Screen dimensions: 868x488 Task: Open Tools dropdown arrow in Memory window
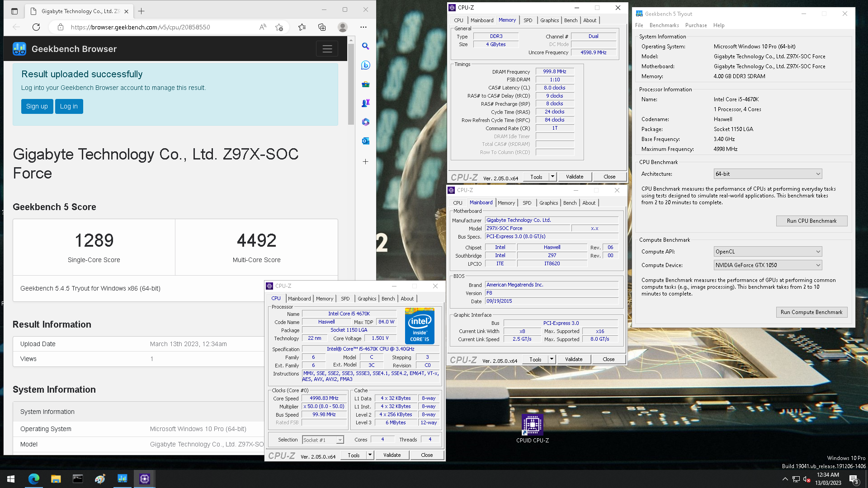[x=552, y=177]
